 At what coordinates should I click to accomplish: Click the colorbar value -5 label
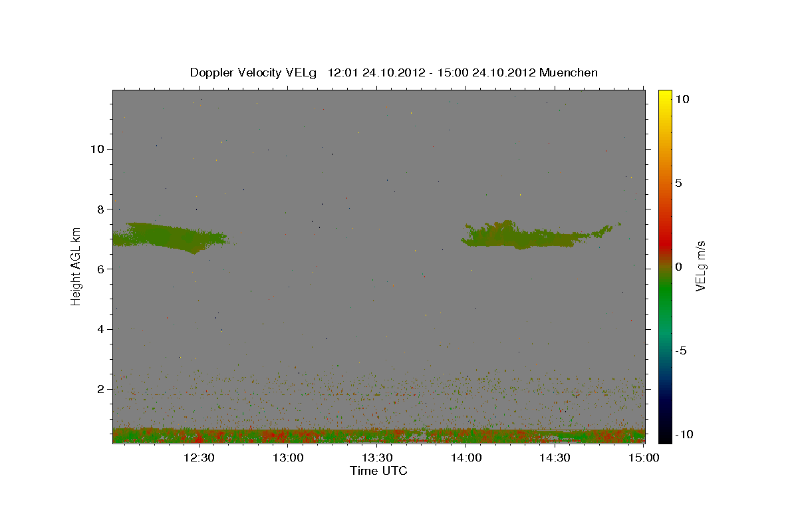(x=681, y=350)
